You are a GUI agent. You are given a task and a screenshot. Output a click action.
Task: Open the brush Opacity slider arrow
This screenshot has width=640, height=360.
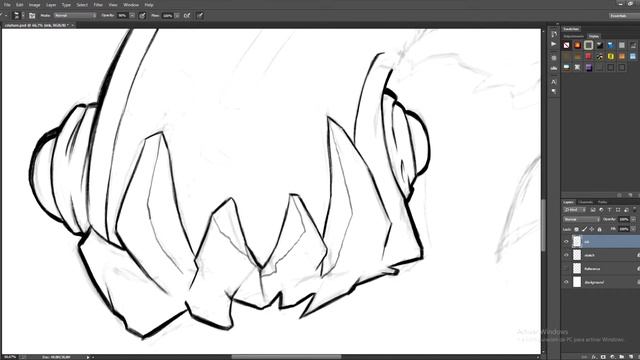coord(132,16)
